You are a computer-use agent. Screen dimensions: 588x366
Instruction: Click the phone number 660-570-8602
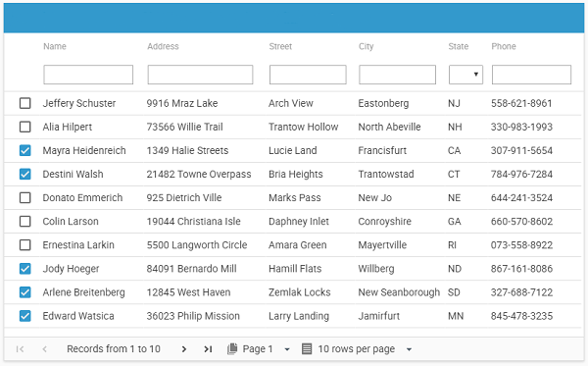pyautogui.click(x=521, y=222)
